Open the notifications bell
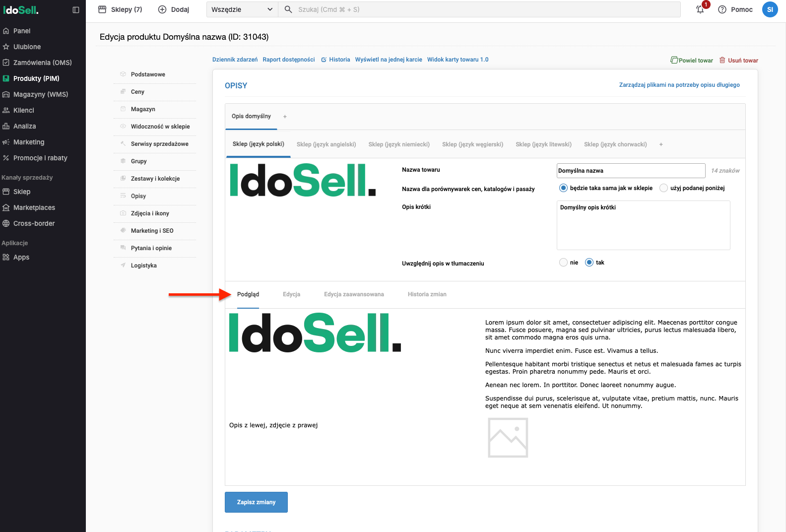Screen dimensions: 786x532 [x=700, y=9]
